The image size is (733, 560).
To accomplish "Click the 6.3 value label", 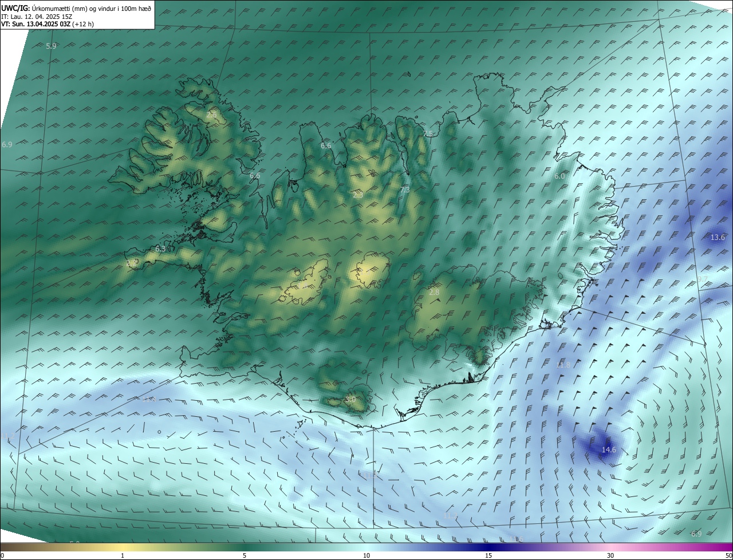I will (x=160, y=249).
